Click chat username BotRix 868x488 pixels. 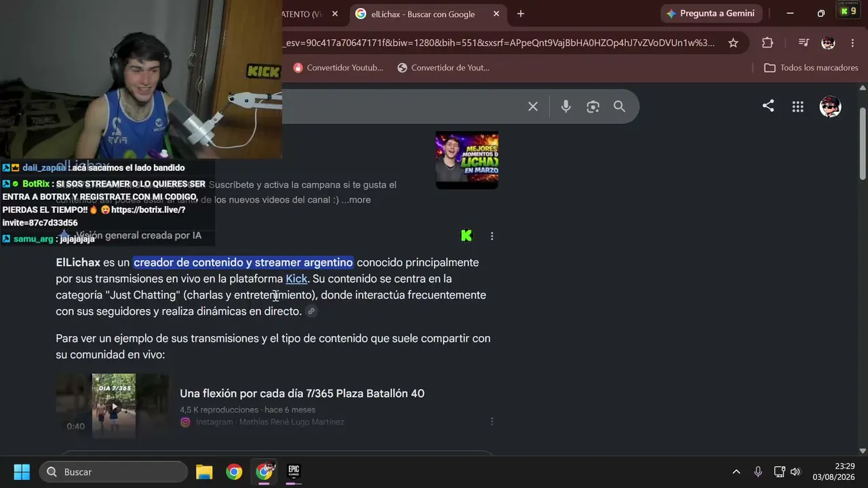click(x=36, y=184)
